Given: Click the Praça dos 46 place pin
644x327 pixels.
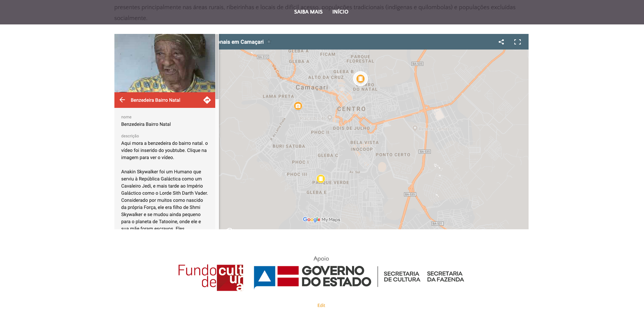Looking at the screenshot, I should point(330,118).
